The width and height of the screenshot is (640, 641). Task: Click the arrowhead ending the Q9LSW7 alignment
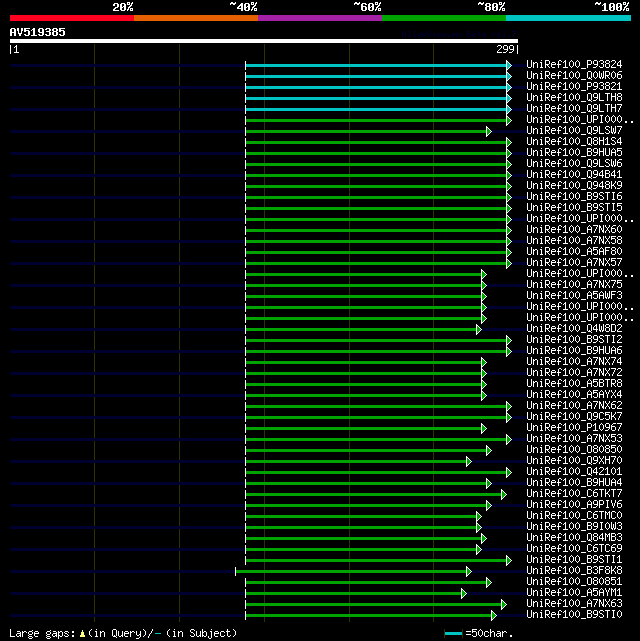(489, 132)
